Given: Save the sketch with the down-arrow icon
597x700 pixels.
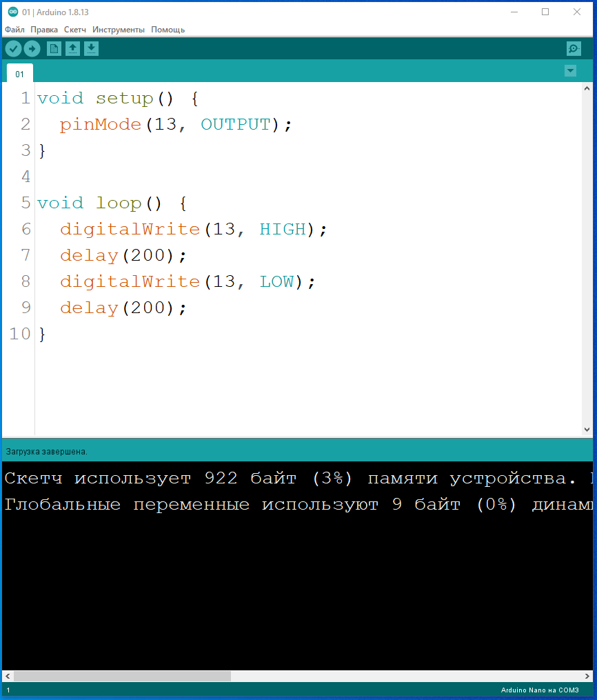Looking at the screenshot, I should pyautogui.click(x=91, y=48).
